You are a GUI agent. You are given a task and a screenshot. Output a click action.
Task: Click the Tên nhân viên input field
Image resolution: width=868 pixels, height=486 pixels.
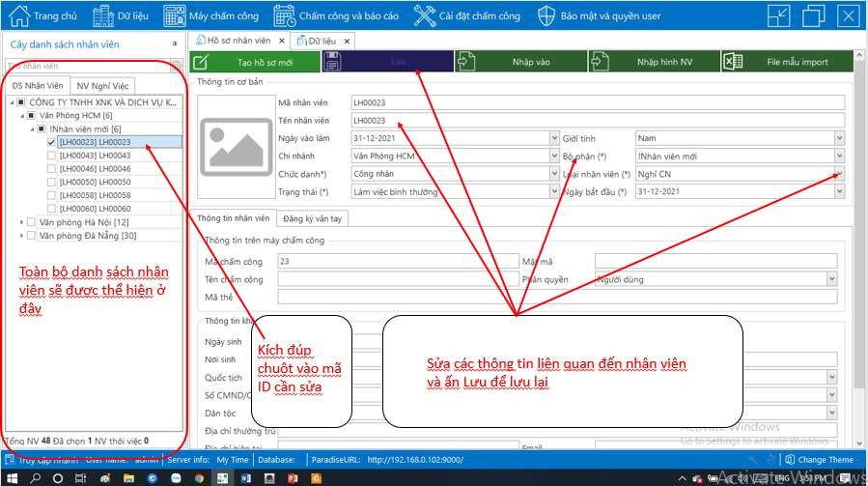(597, 121)
